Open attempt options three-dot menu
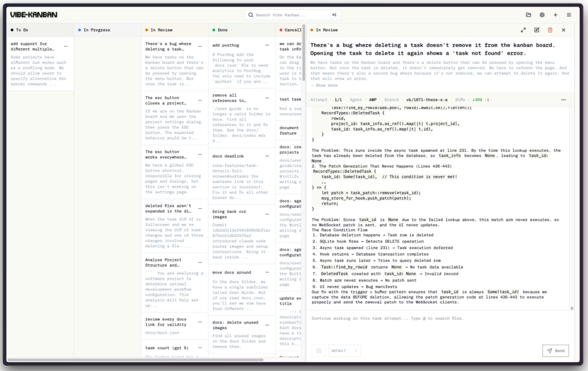The image size is (588, 371). [563, 100]
